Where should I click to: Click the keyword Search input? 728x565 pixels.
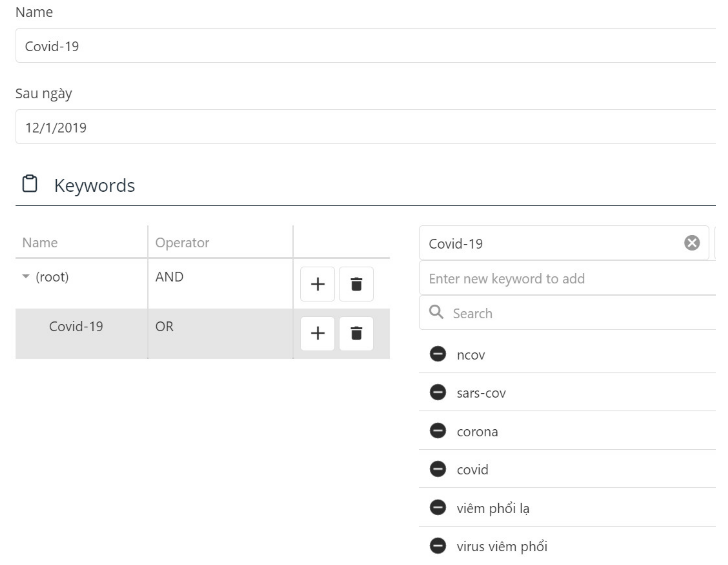tap(567, 313)
